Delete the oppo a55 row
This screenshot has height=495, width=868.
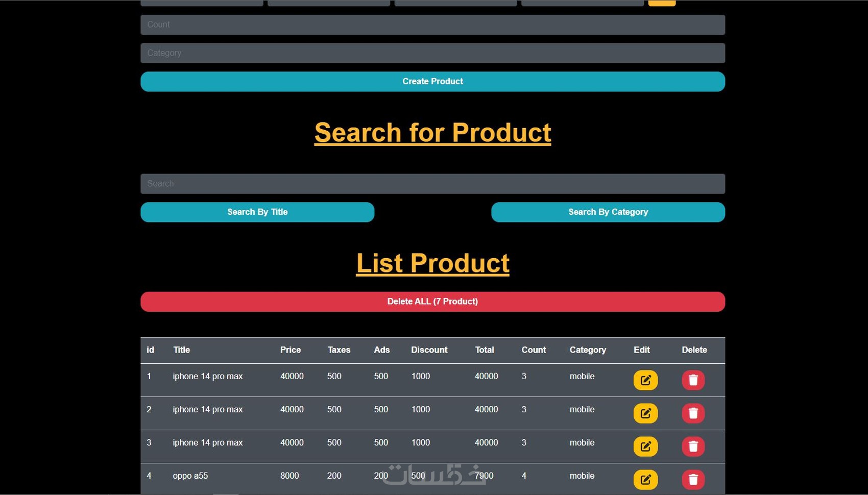pyautogui.click(x=693, y=480)
